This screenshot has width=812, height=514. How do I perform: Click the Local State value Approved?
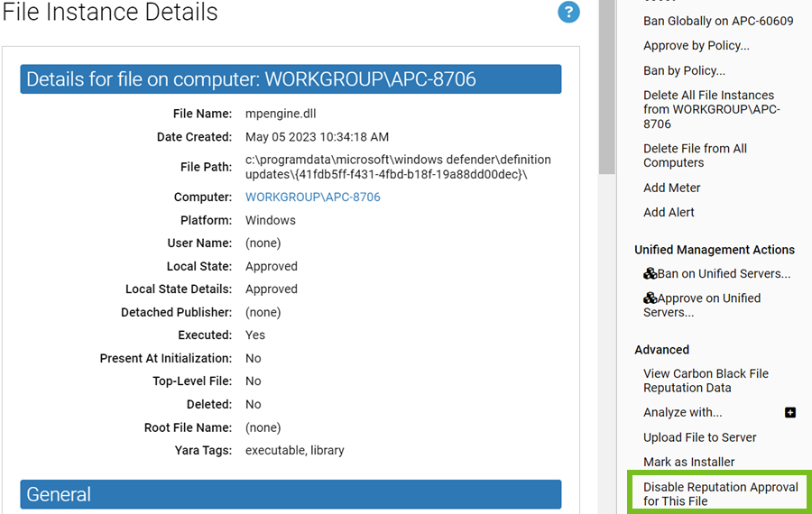(272, 267)
